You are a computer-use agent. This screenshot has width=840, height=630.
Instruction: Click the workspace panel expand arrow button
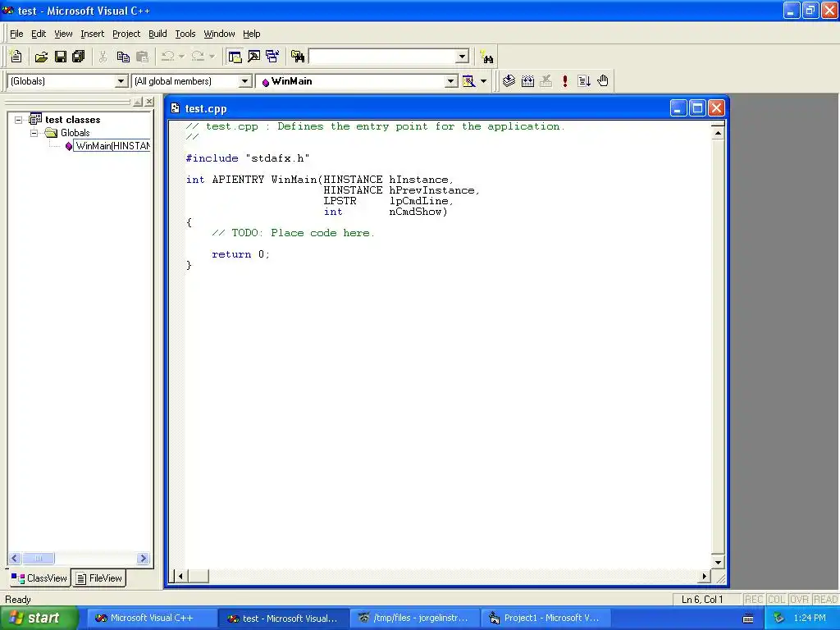coord(138,101)
